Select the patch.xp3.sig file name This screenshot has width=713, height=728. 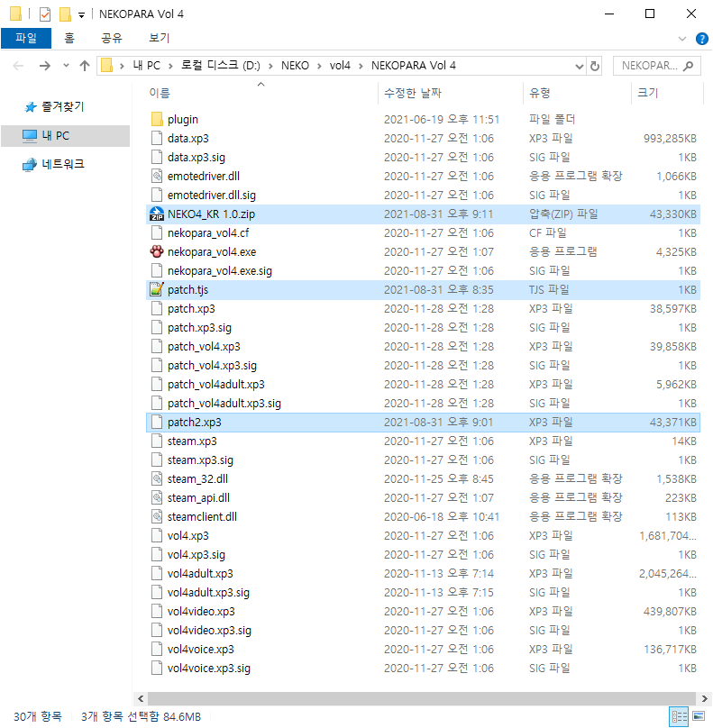point(199,327)
